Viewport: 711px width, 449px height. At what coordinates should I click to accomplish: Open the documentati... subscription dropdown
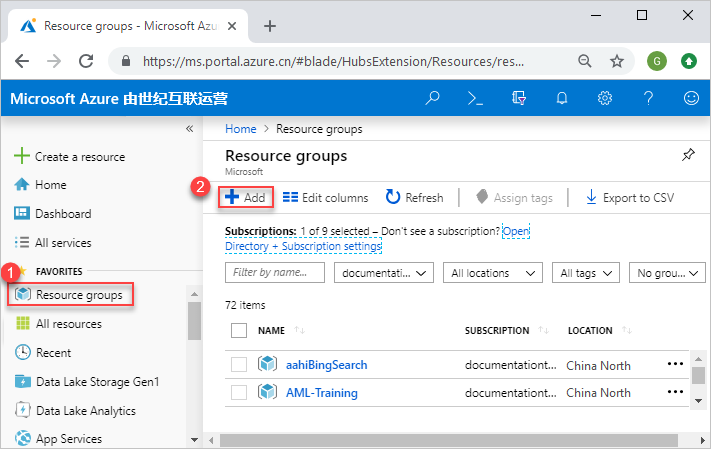[x=384, y=273]
